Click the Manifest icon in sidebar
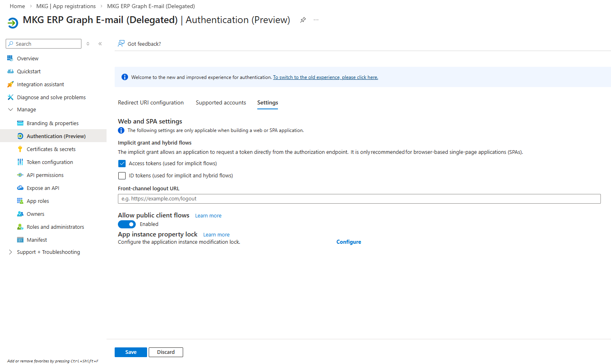 click(x=20, y=240)
